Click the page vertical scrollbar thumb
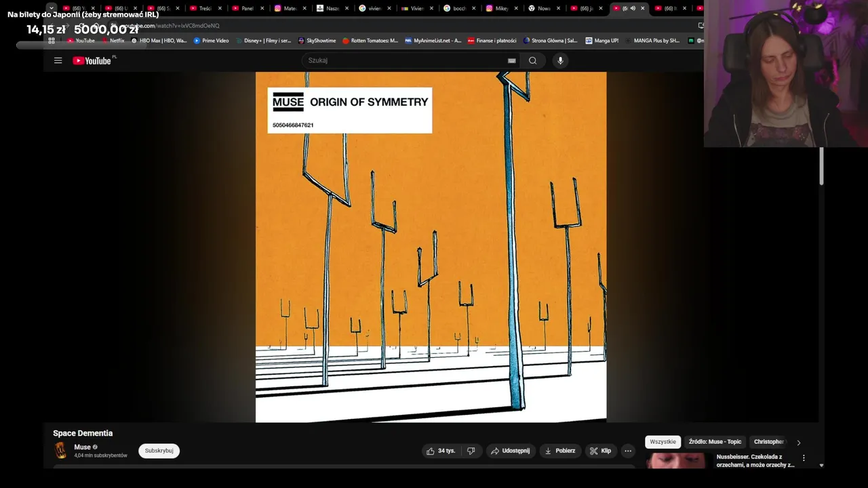868x488 pixels. pos(821,165)
